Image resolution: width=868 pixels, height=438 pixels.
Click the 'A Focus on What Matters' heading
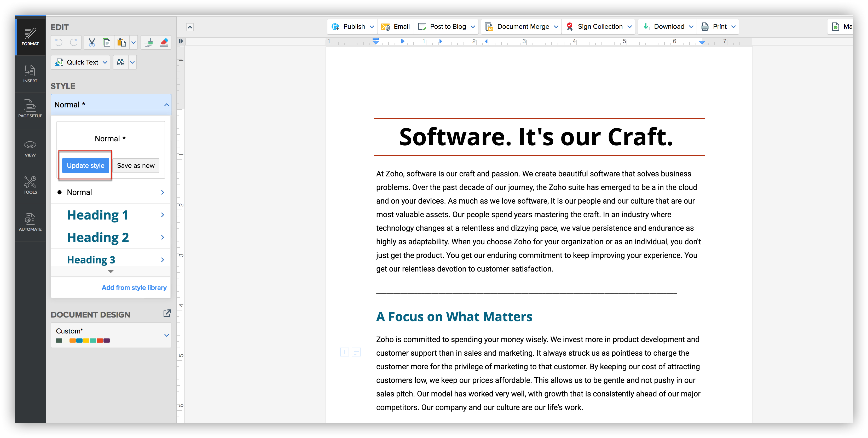point(454,317)
